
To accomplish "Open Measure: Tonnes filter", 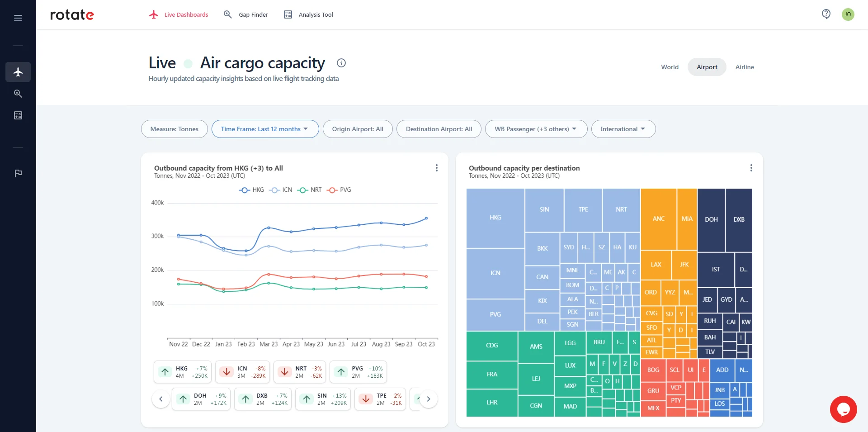I will [175, 129].
